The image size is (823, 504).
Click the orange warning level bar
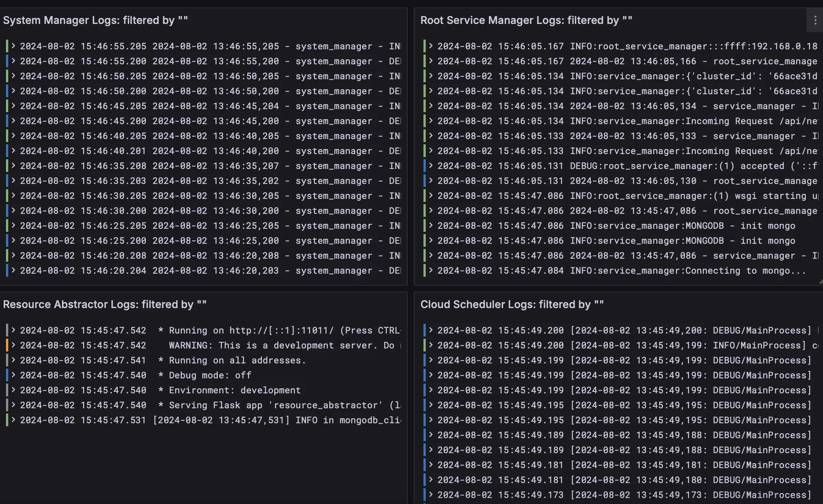pyautogui.click(x=7, y=345)
